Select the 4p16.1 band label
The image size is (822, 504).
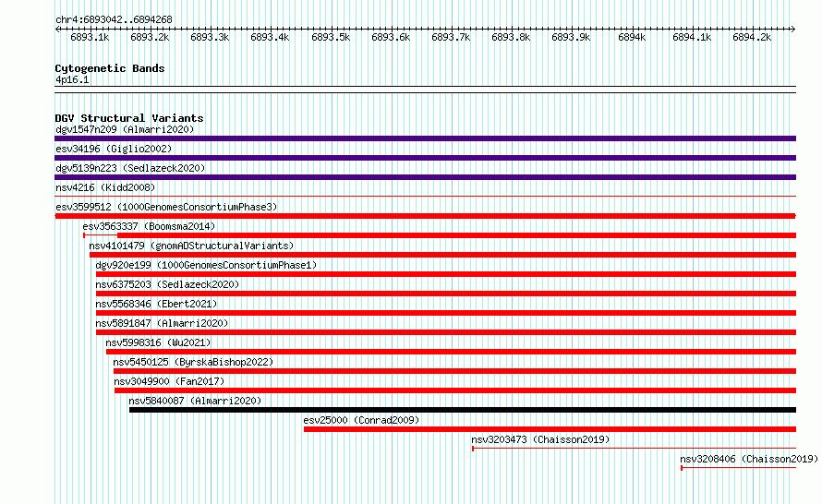coord(72,80)
